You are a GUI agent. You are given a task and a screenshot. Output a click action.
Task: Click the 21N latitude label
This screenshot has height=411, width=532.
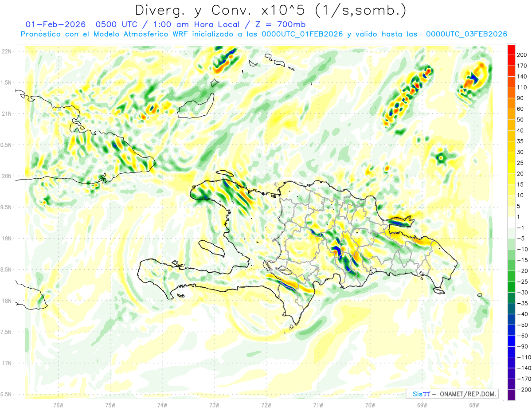(7, 114)
